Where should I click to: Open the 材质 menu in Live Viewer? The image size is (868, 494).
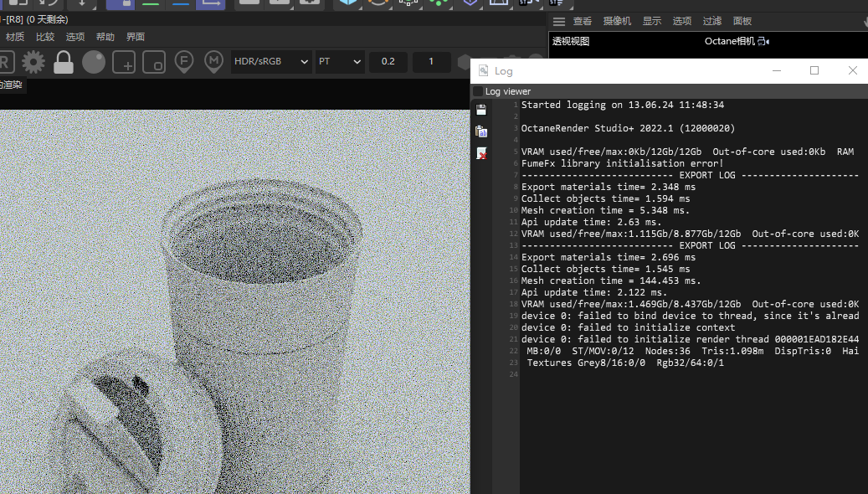click(15, 37)
